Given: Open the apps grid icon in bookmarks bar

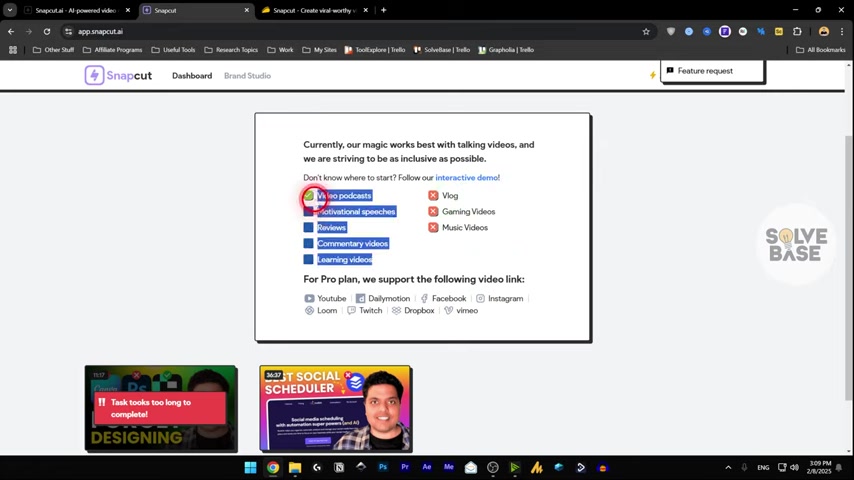Looking at the screenshot, I should (x=13, y=50).
